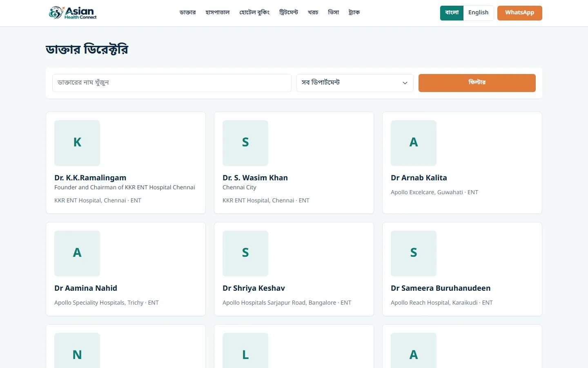Click the "Chennai City" subtitle text
The width and height of the screenshot is (588, 368).
click(x=239, y=187)
